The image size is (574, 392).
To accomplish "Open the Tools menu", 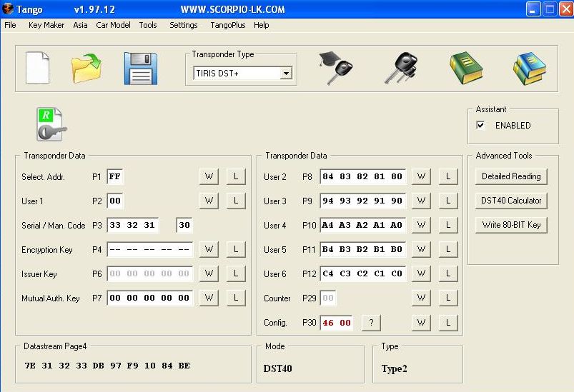I will [148, 25].
